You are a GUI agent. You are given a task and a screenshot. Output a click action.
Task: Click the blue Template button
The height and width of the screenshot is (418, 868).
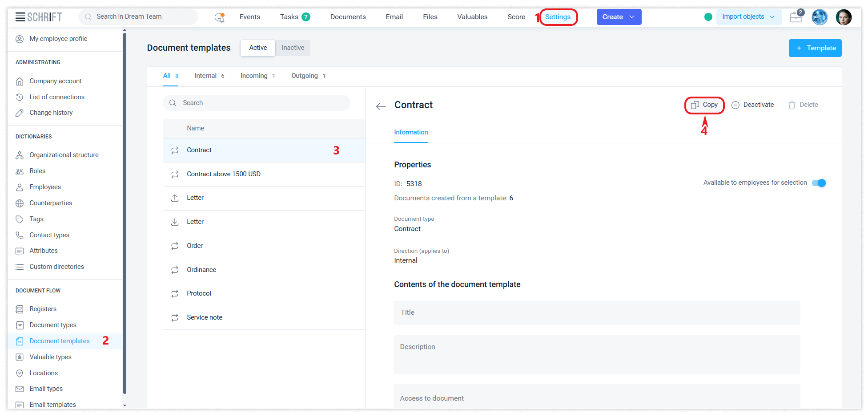[815, 48]
